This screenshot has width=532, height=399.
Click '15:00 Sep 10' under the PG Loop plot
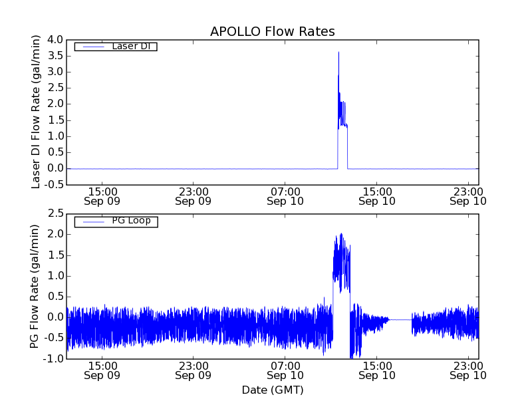coord(377,370)
